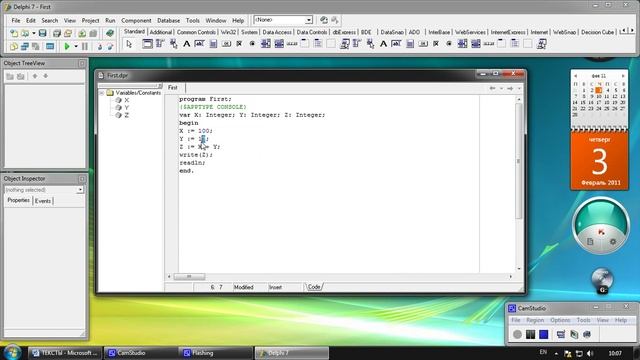640x360 pixels.
Task: Open editor forward history dropdown
Action: [x=519, y=89]
